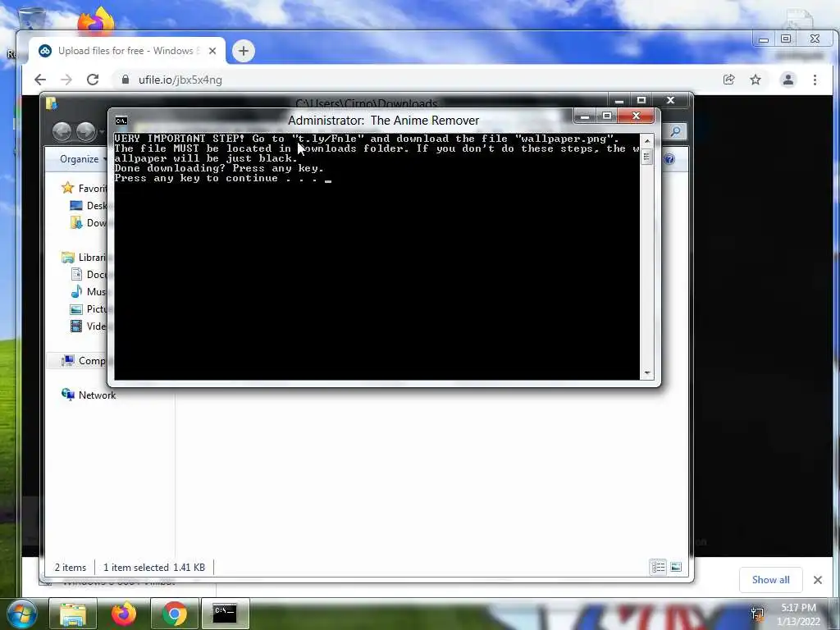This screenshot has width=840, height=630.
Task: Select Videos library in navigation pane
Action: point(89,326)
